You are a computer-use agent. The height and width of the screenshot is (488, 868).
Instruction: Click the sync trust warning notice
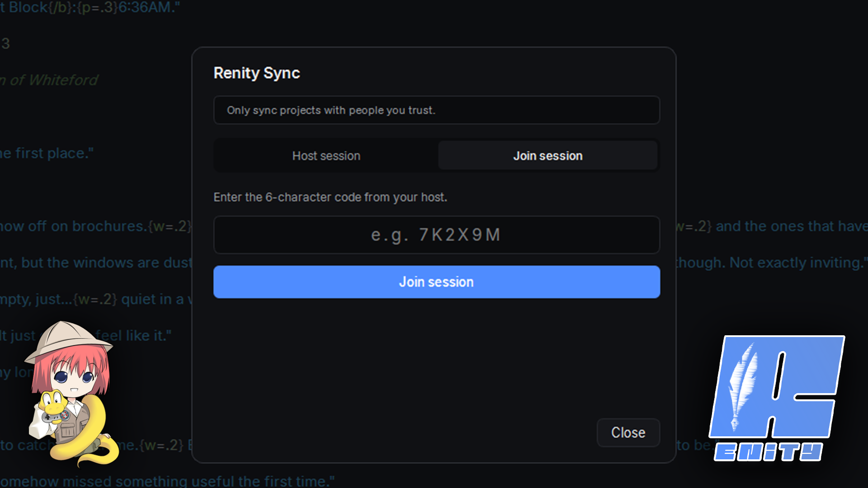coord(436,110)
